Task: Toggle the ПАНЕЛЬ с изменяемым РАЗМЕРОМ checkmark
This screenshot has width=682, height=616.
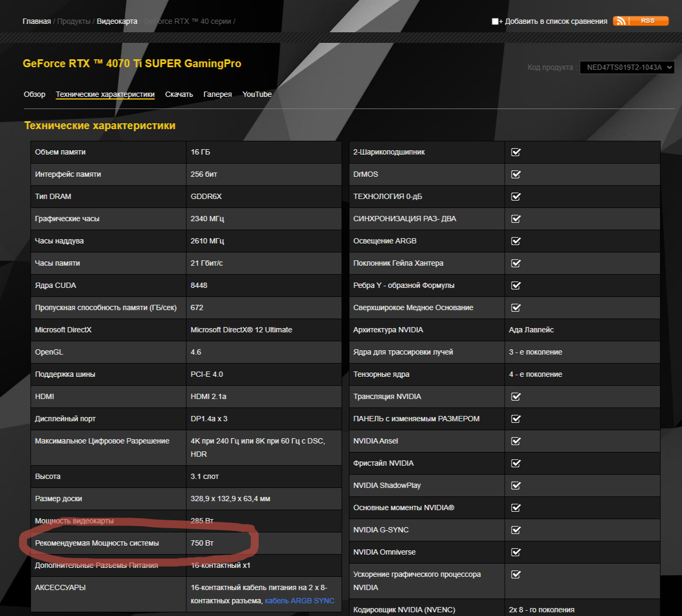Action: pos(516,419)
